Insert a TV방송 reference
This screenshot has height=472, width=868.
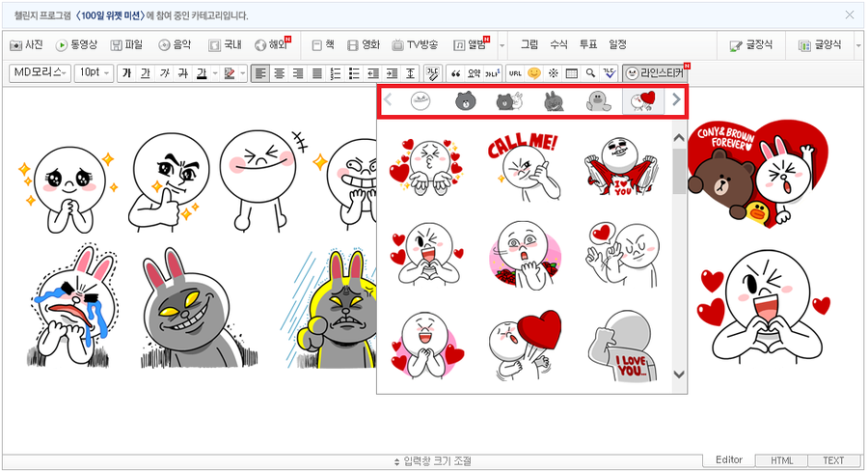point(415,44)
